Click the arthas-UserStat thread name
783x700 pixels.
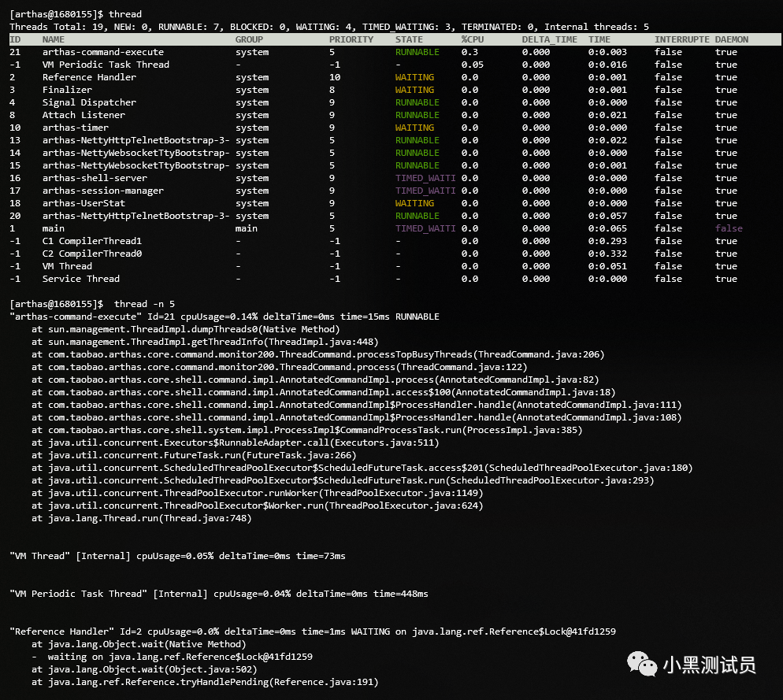point(83,203)
